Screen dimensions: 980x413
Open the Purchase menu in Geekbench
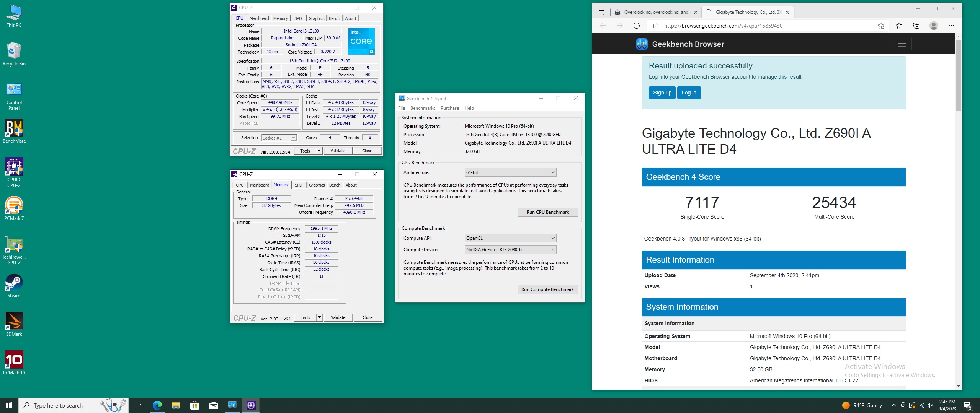click(x=450, y=108)
